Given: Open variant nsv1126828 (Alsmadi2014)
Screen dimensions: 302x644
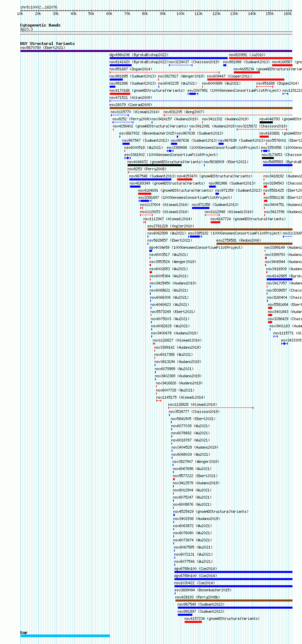Looking at the screenshot, I should click(192, 404).
